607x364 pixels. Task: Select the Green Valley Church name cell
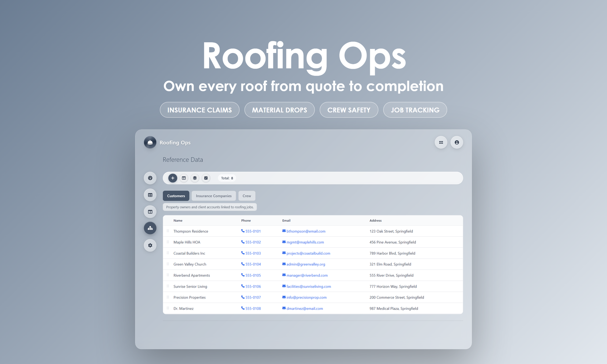click(190, 264)
